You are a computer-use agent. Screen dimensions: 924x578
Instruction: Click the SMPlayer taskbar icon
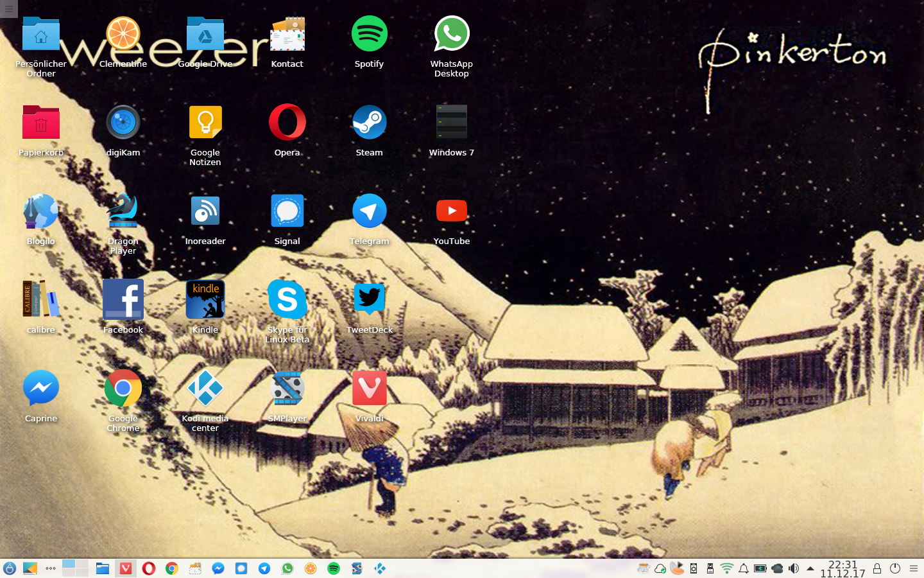click(357, 568)
